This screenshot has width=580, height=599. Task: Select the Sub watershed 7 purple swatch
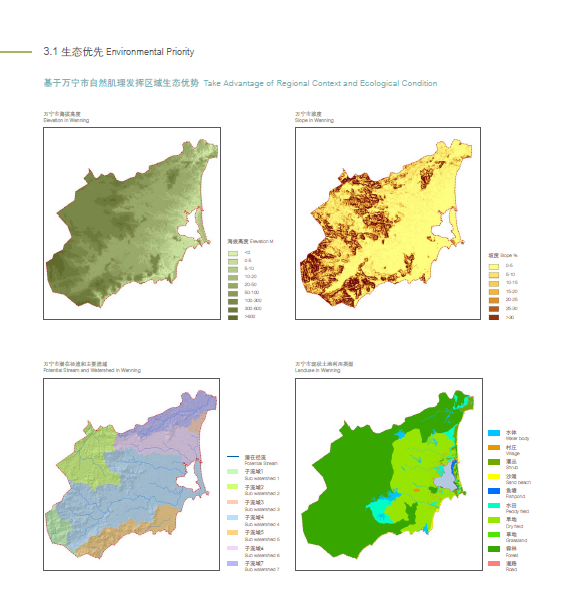(x=232, y=563)
